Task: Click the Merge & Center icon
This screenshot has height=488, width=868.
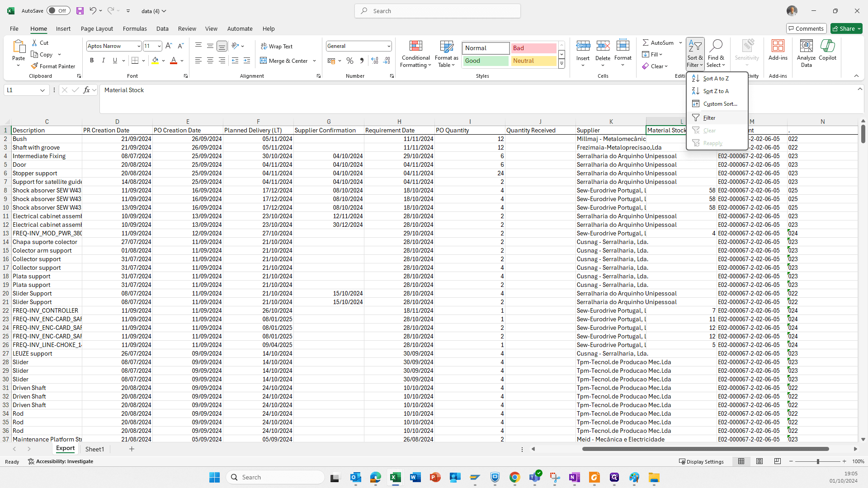Action: (x=264, y=61)
